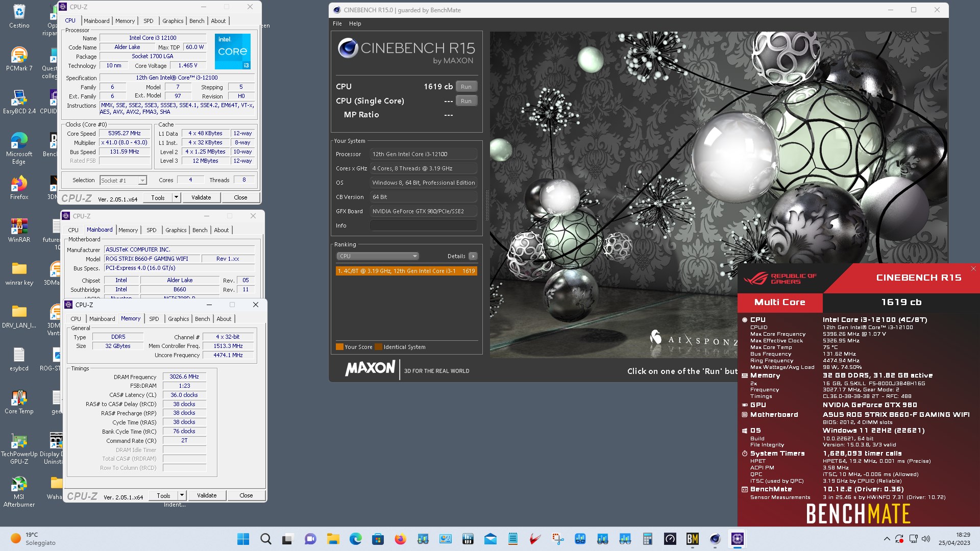The image size is (980, 551).
Task: Open Task View in taskbar
Action: (x=288, y=539)
